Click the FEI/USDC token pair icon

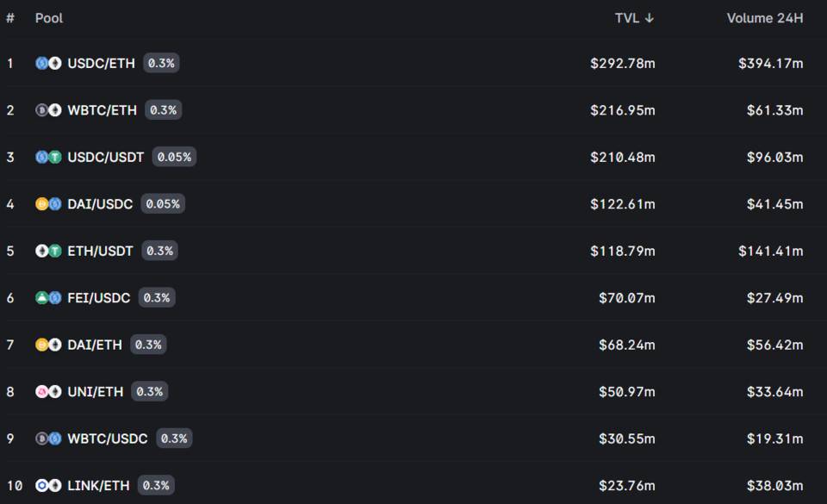[x=48, y=298]
